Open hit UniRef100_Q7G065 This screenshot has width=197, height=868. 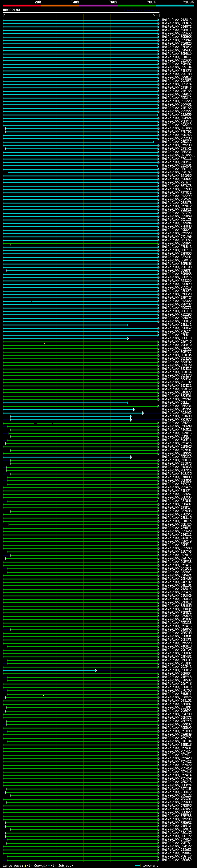point(177,349)
